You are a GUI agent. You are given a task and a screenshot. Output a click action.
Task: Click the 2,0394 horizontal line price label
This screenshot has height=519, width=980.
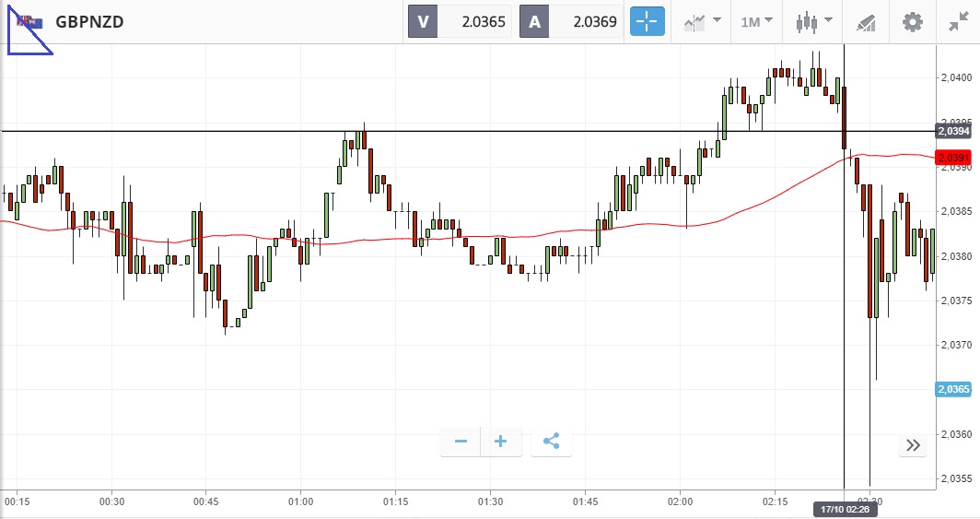[x=952, y=132]
